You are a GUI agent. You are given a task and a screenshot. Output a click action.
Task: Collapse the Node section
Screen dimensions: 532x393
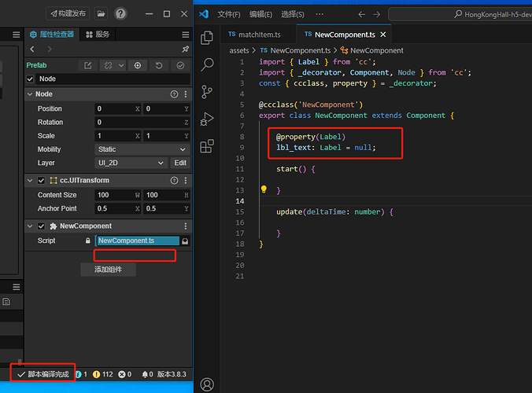[30, 94]
